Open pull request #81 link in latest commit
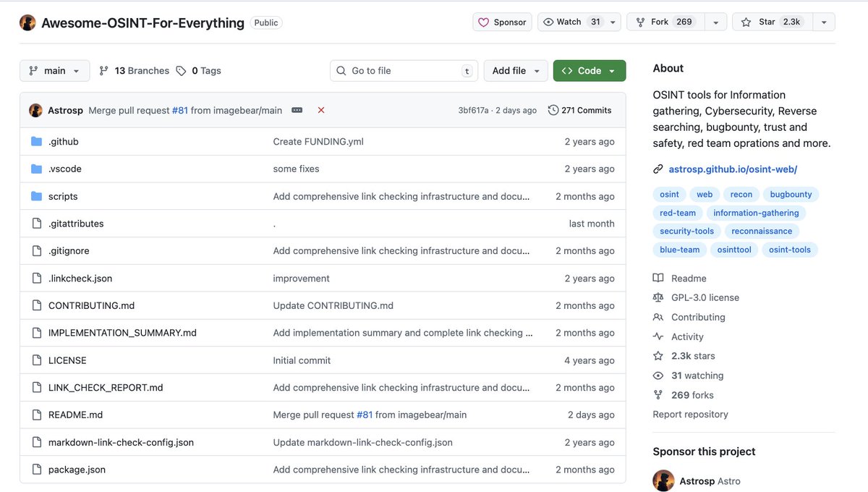Image resolution: width=868 pixels, height=492 pixels. point(180,110)
